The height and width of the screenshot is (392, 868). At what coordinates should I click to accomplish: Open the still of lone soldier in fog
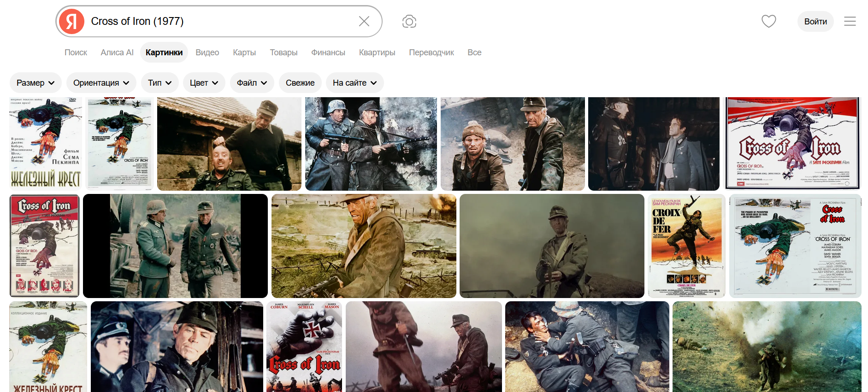click(552, 246)
